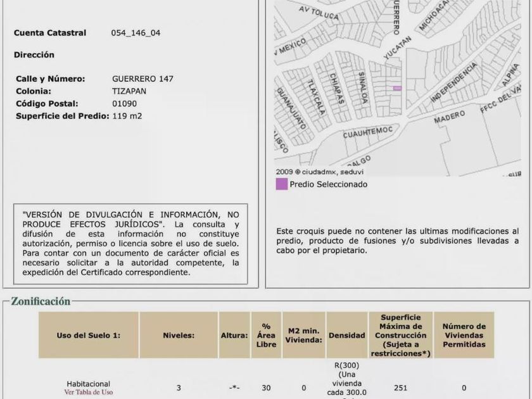Click the YUCATAN street label on map

pos(397,47)
